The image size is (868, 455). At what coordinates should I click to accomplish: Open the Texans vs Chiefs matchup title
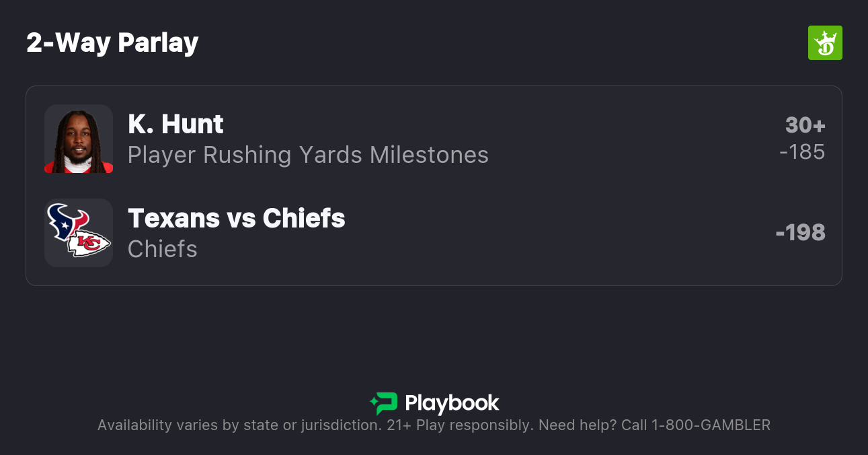tap(236, 218)
